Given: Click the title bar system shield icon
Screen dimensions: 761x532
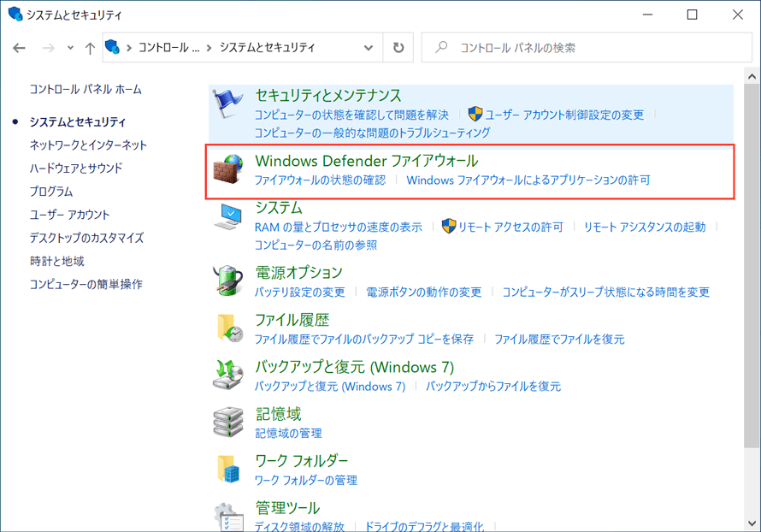Looking at the screenshot, I should (15, 14).
